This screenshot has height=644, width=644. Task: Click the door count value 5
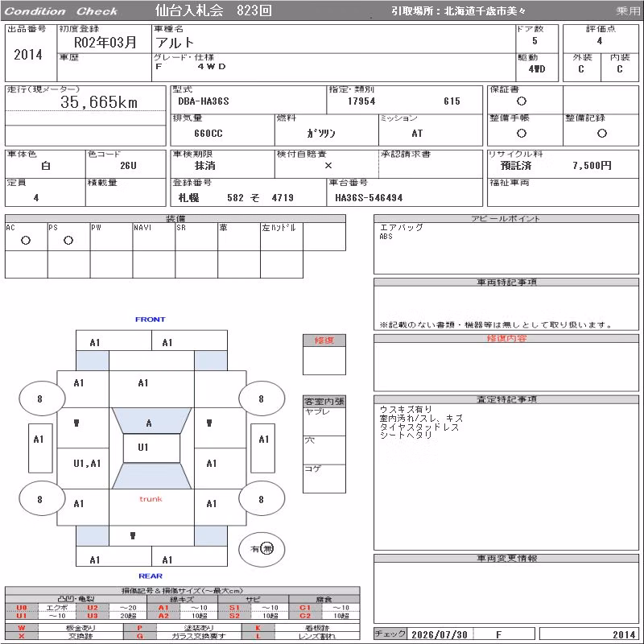[535, 41]
